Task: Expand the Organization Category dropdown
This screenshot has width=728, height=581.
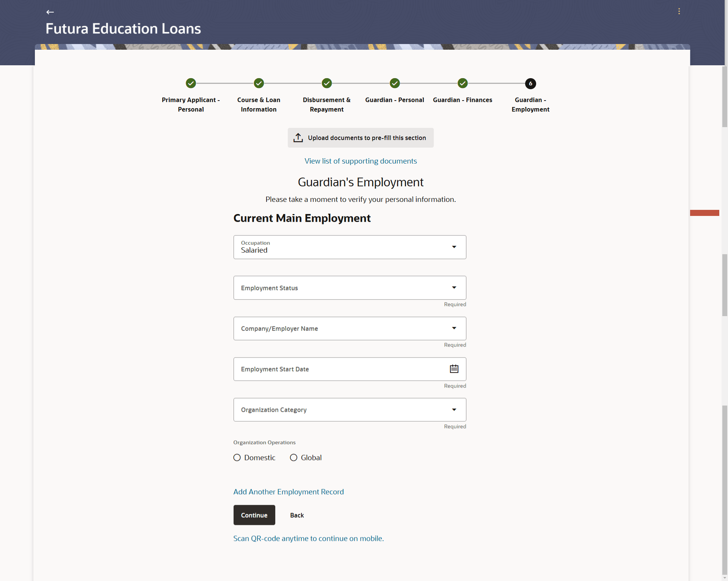Action: (x=454, y=409)
